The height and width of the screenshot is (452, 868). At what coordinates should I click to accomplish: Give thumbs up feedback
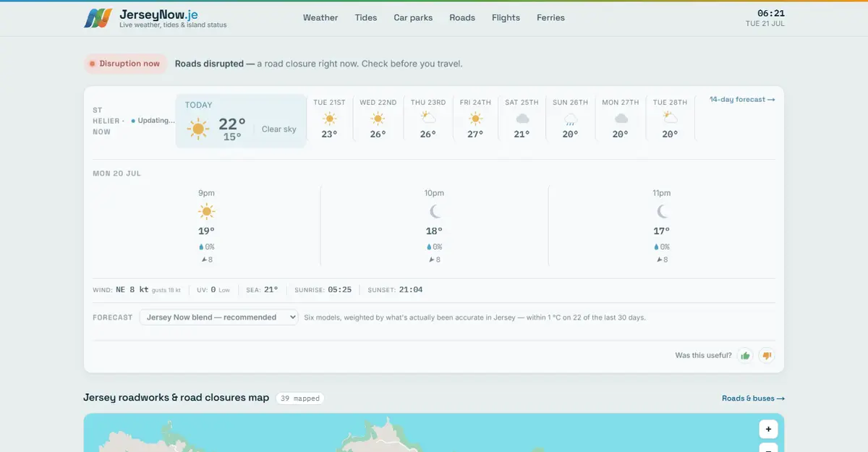coord(745,355)
